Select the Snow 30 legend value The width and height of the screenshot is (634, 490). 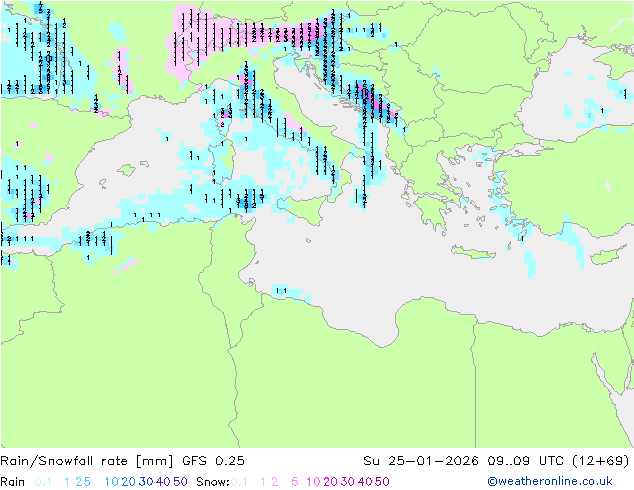(348, 482)
